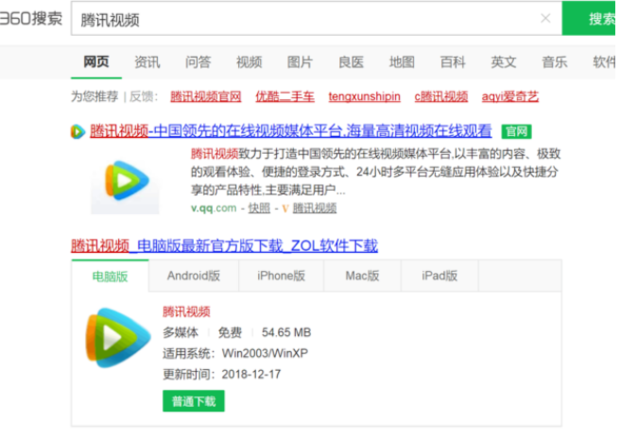Switch to the iPad版 tab
Image resolution: width=620 pixels, height=438 pixels.
tap(440, 276)
